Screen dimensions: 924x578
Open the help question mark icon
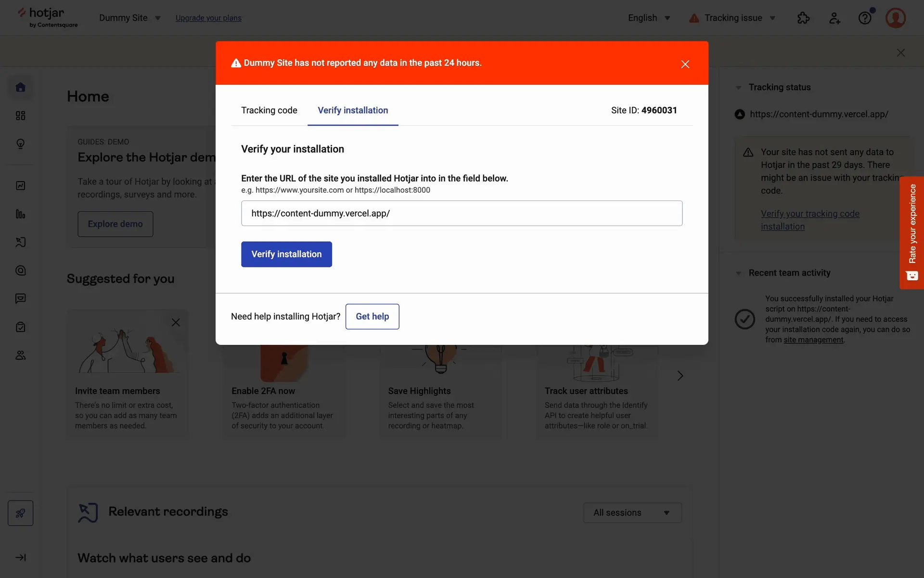point(865,18)
